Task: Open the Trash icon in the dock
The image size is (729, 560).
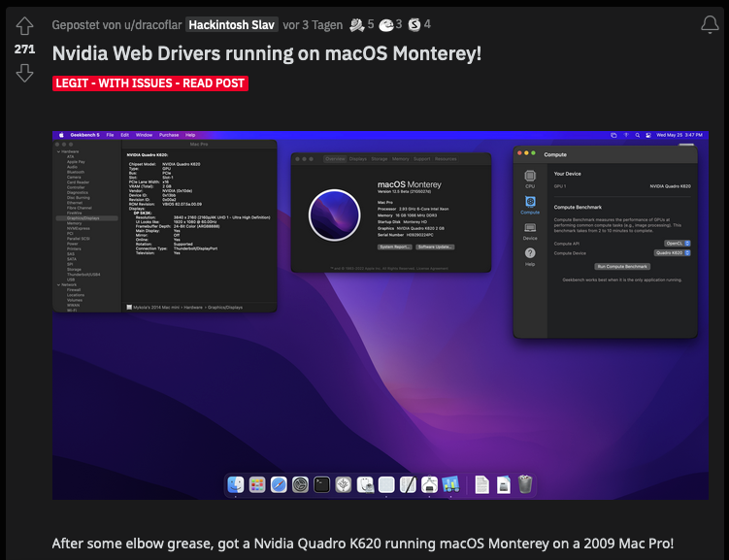Action: pos(525,484)
